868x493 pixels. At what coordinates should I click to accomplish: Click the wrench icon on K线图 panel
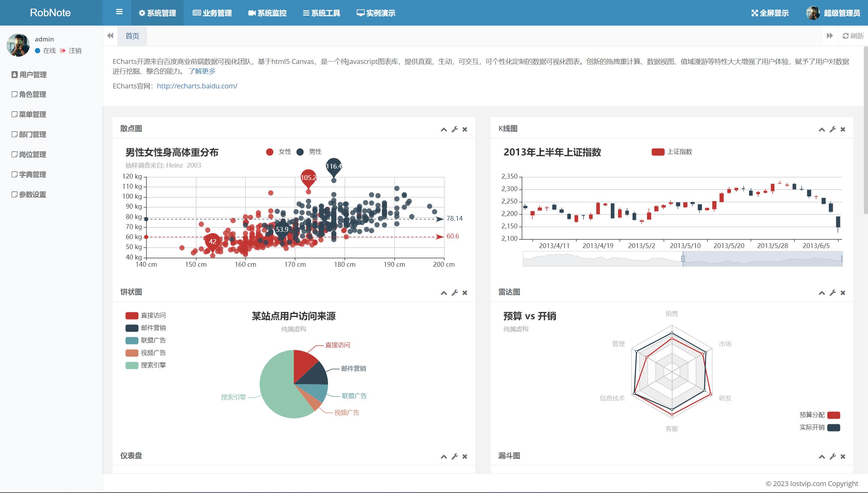832,130
